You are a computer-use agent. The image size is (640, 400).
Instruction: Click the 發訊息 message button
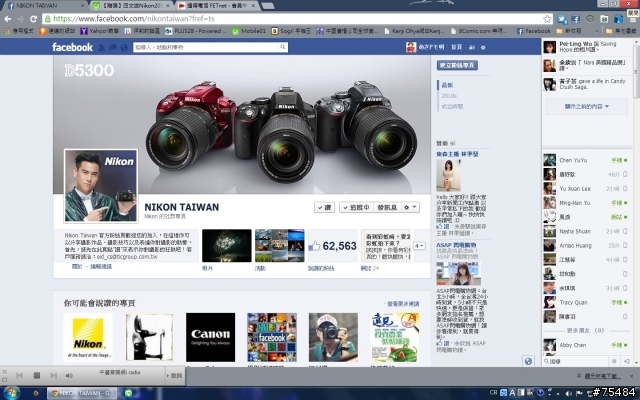click(x=387, y=207)
